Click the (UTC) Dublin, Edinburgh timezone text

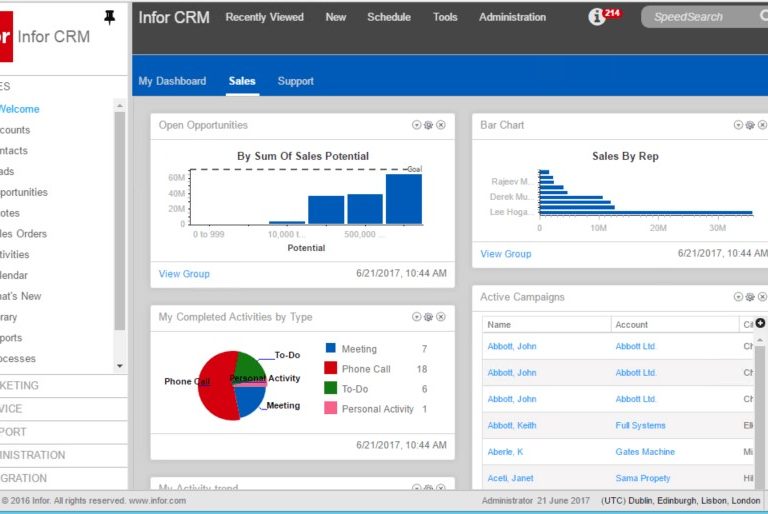coord(681,501)
